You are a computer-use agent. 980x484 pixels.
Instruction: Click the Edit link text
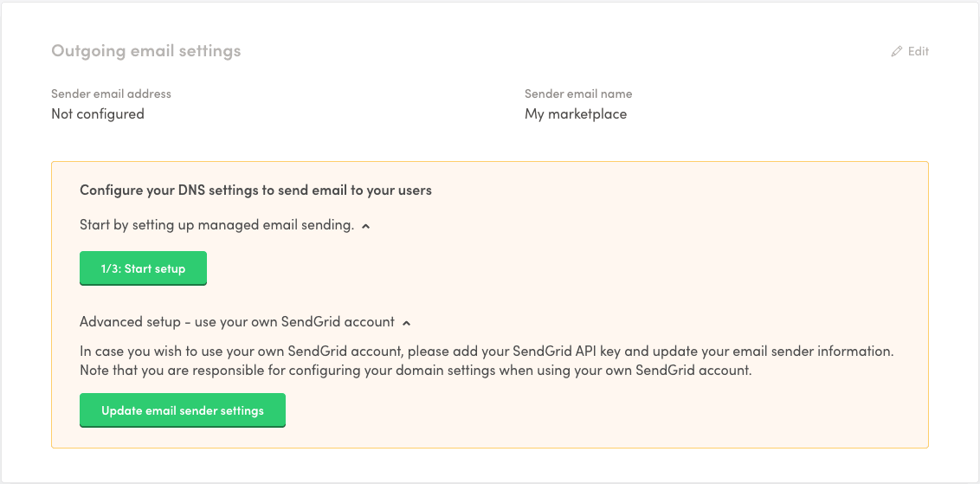919,52
